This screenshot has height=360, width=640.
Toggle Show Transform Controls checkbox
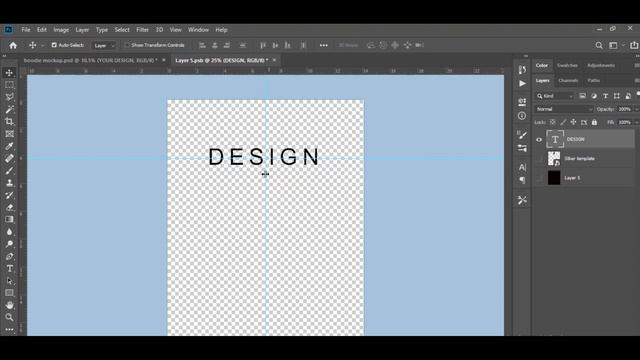(x=127, y=45)
